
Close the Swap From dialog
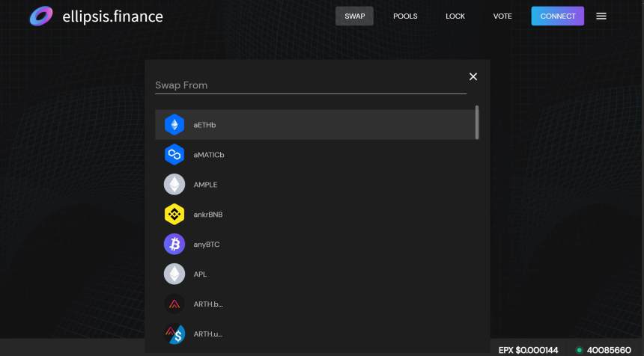[473, 76]
